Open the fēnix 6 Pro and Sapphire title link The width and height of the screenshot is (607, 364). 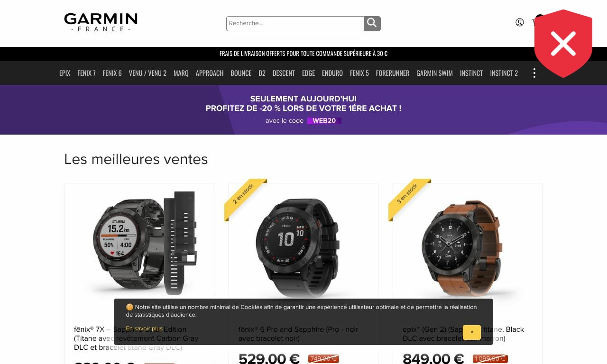coord(298,334)
